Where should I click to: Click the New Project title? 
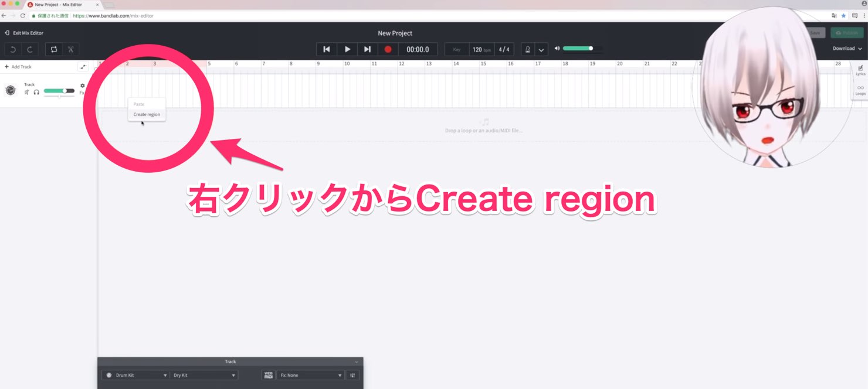[x=395, y=33]
